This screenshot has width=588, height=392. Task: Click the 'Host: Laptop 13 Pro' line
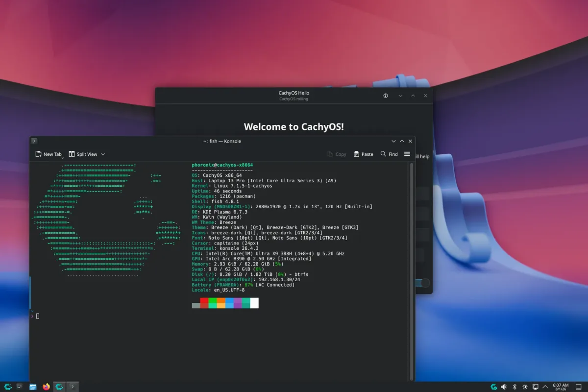[x=264, y=181]
